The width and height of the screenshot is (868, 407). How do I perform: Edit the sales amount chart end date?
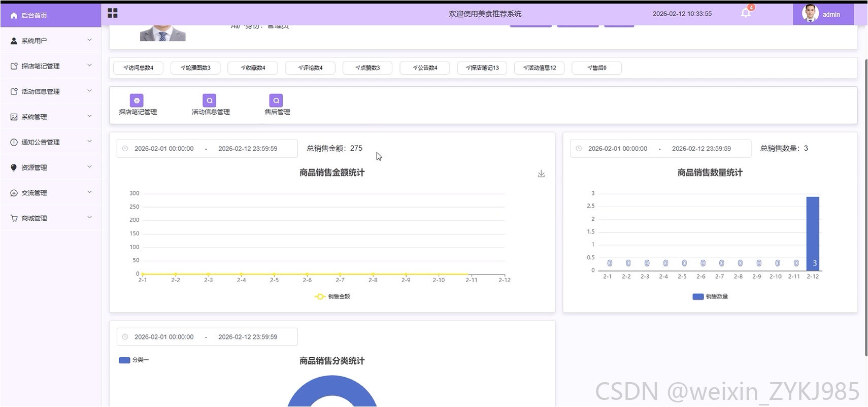[x=248, y=149]
